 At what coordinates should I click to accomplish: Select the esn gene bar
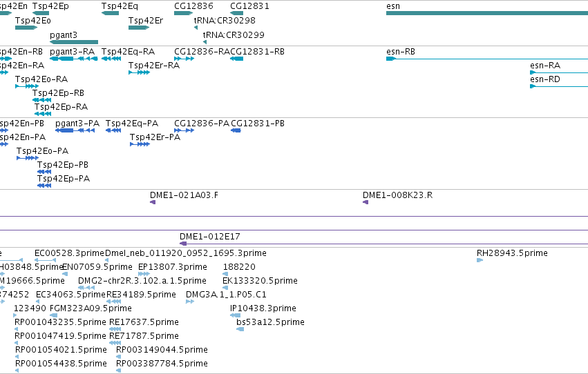[x=487, y=13]
